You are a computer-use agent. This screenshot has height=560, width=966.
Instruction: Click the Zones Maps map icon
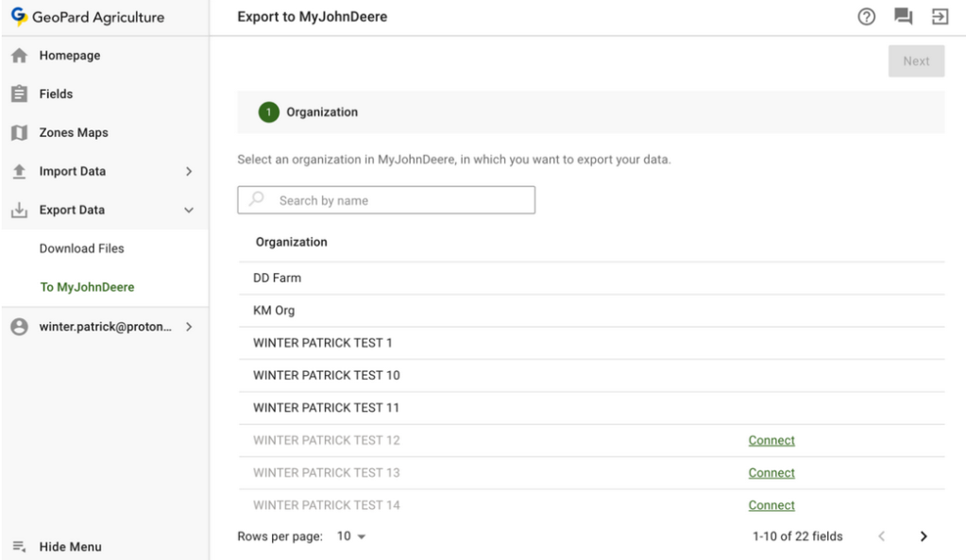click(18, 133)
